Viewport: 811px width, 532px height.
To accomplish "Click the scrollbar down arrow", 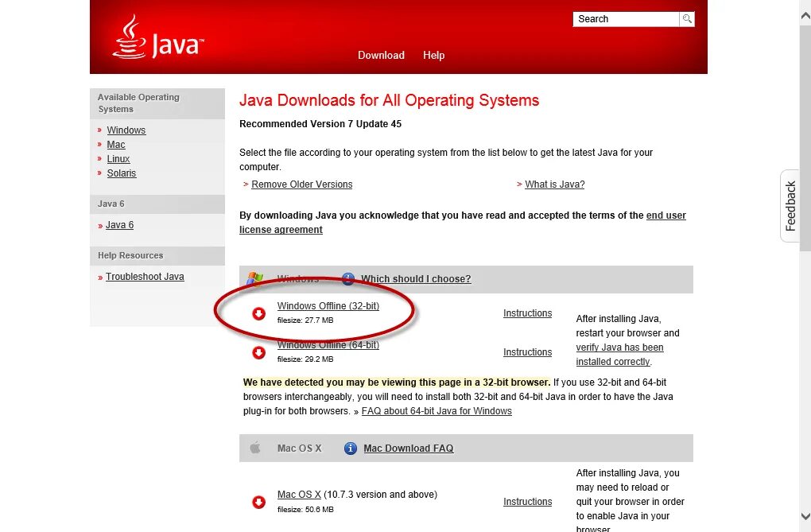I will click(x=805, y=515).
